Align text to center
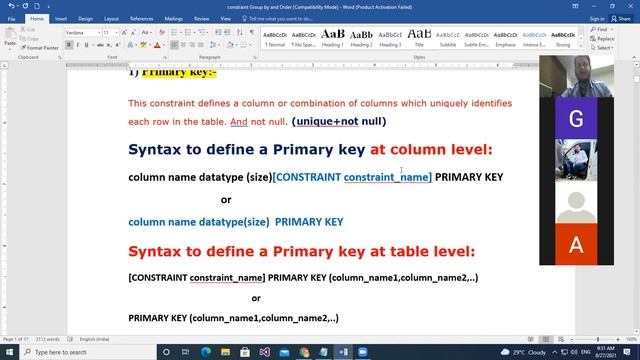 183,45
